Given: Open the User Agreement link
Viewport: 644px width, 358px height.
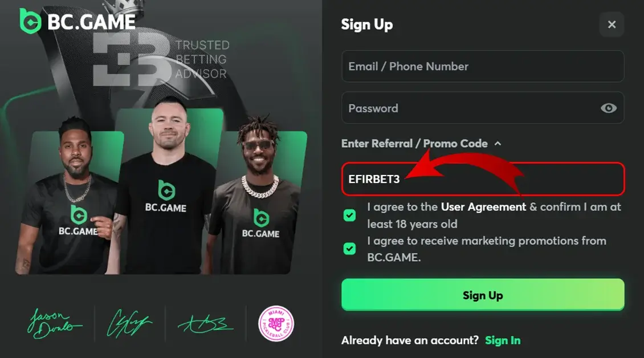Looking at the screenshot, I should tap(483, 207).
